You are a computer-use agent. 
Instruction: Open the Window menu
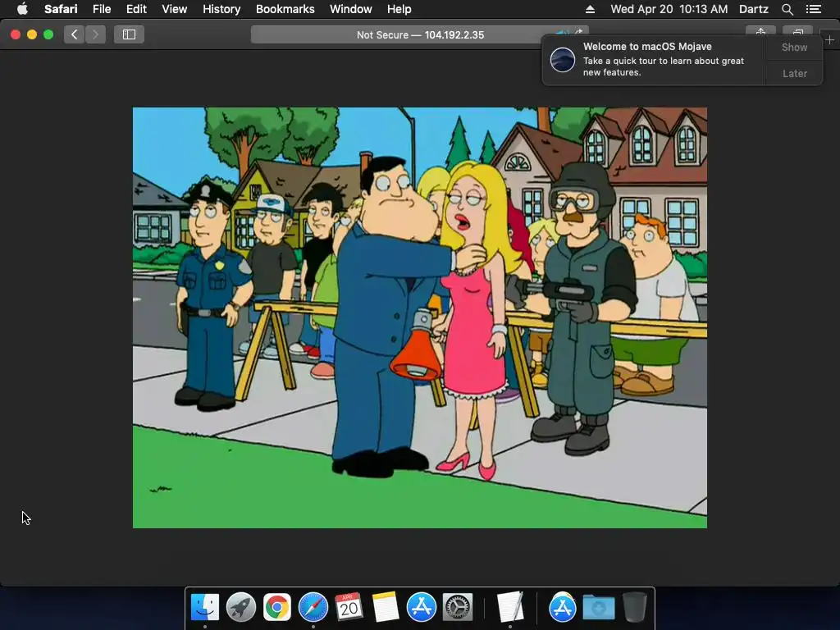(x=350, y=9)
